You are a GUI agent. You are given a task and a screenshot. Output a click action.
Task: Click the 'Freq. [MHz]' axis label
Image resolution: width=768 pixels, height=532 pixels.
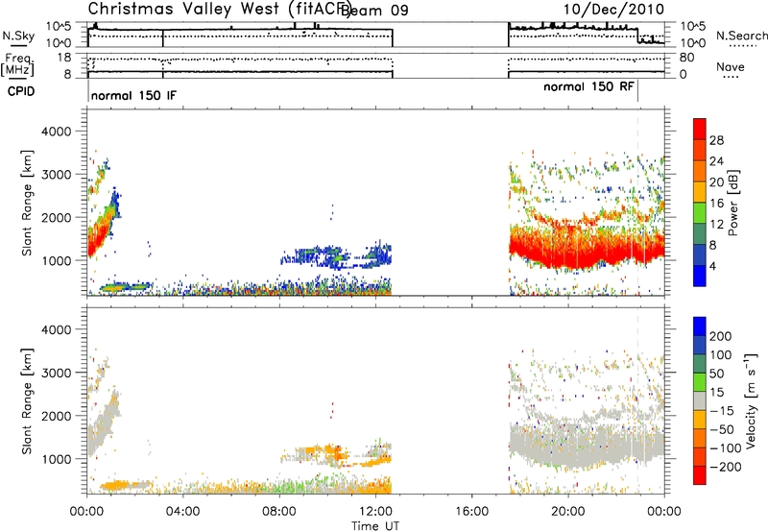point(17,64)
